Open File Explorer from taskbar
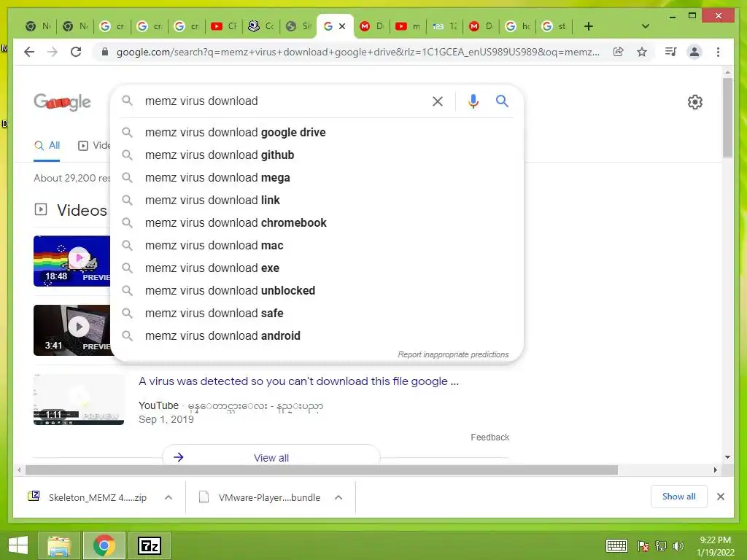The image size is (747, 560). pos(60,545)
